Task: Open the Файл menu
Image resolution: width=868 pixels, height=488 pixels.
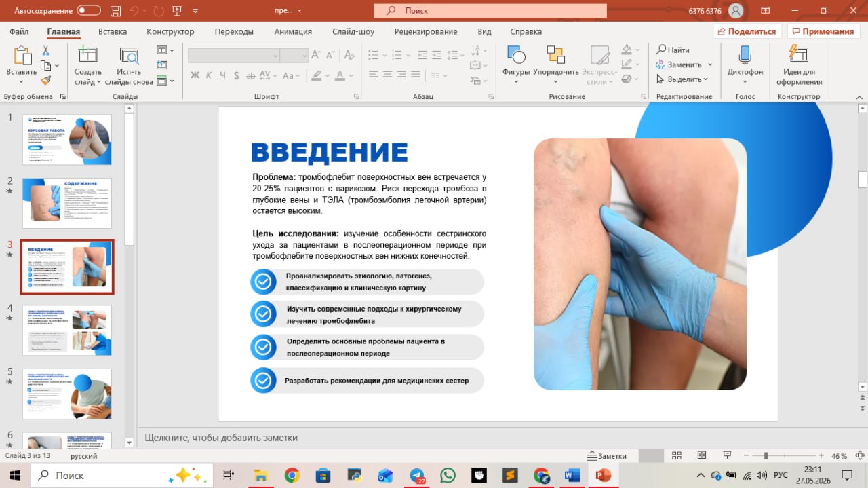Action: click(x=19, y=31)
